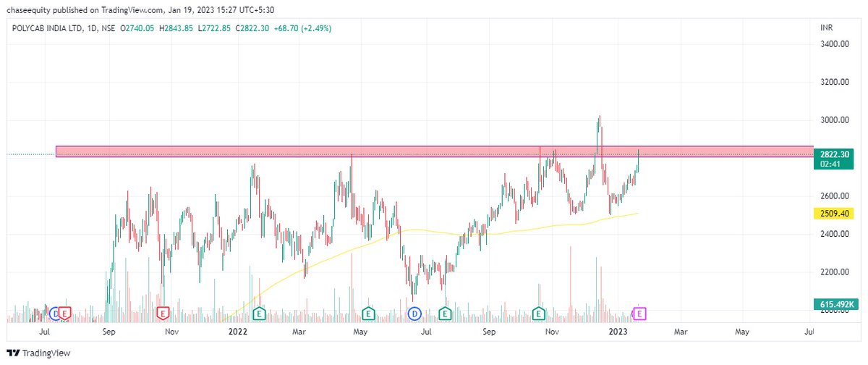Screen dimensions: 868x365
Task: Open the green earnings marker right of the 2022 dividend marker
Action: (x=446, y=314)
